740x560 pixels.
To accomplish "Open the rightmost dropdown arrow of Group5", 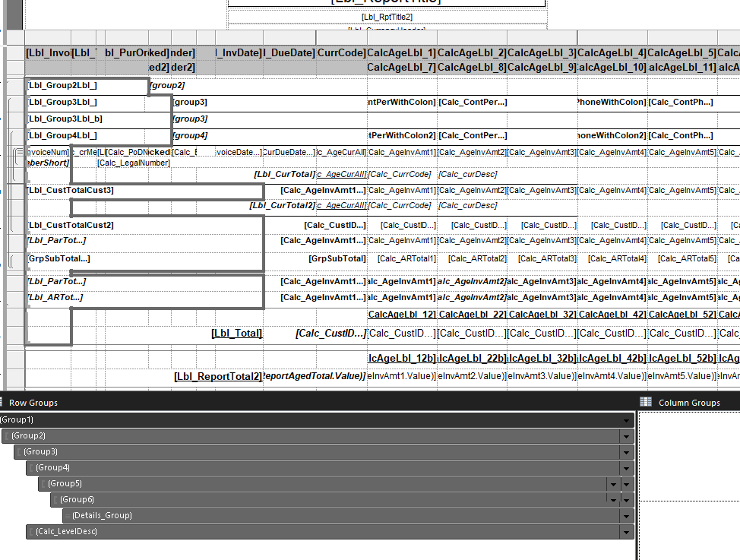I will (626, 484).
